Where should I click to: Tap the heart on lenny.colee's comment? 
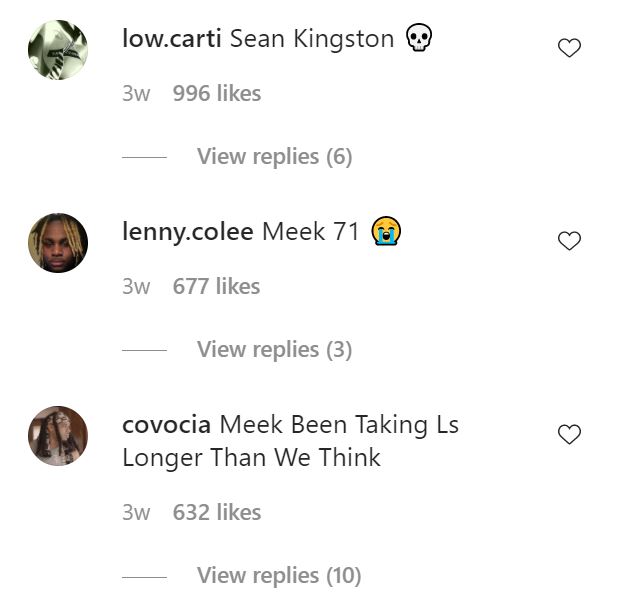569,241
